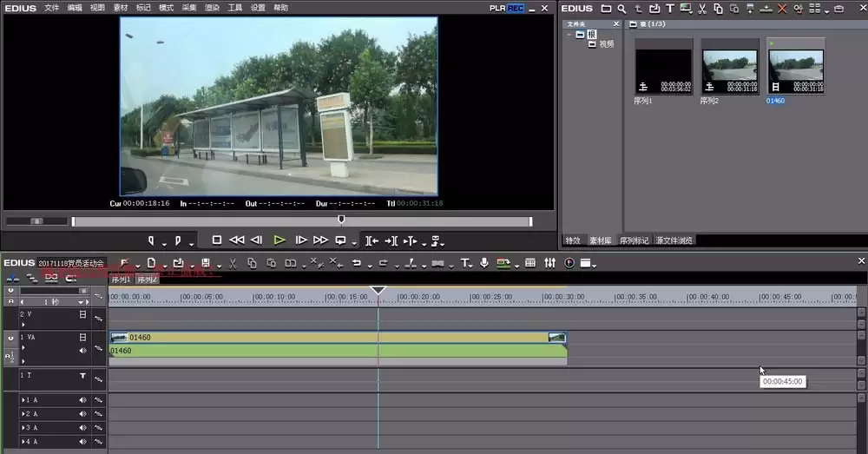
Task: Click the Set In point icon
Action: [x=151, y=240]
